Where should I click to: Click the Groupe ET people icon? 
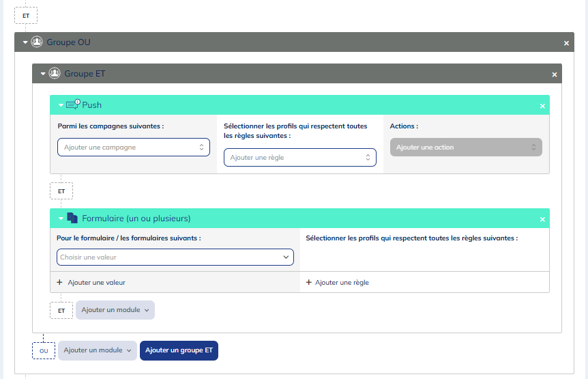pyautogui.click(x=55, y=74)
